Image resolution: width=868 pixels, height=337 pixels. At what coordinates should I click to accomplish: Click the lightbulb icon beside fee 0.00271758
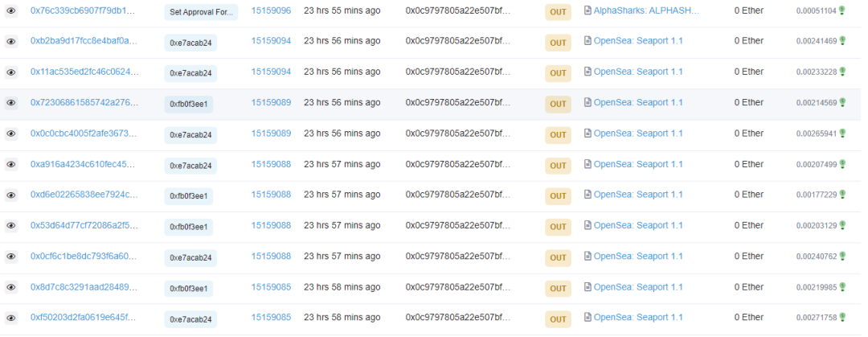point(842,318)
